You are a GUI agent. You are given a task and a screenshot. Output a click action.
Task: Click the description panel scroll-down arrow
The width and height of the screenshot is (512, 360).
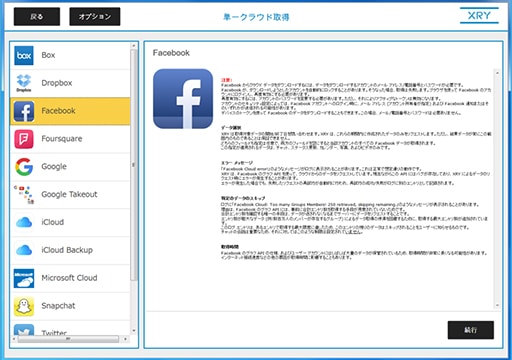497,305
